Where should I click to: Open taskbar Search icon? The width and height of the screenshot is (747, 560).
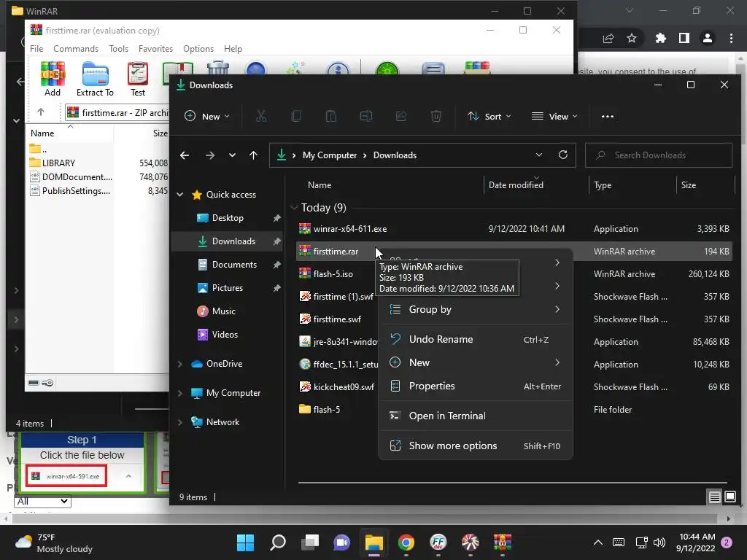(x=278, y=542)
